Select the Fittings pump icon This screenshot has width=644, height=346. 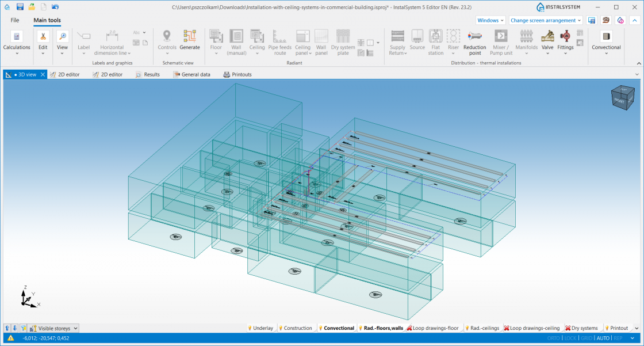565,37
